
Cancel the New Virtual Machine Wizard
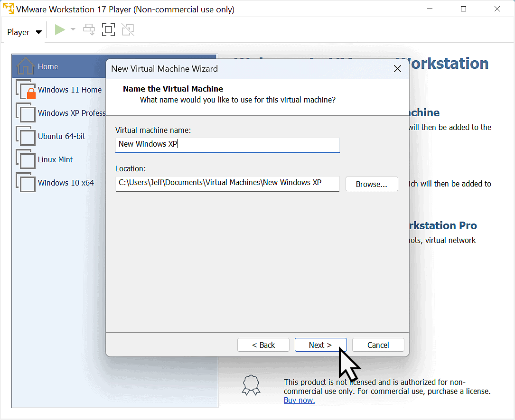[378, 345]
